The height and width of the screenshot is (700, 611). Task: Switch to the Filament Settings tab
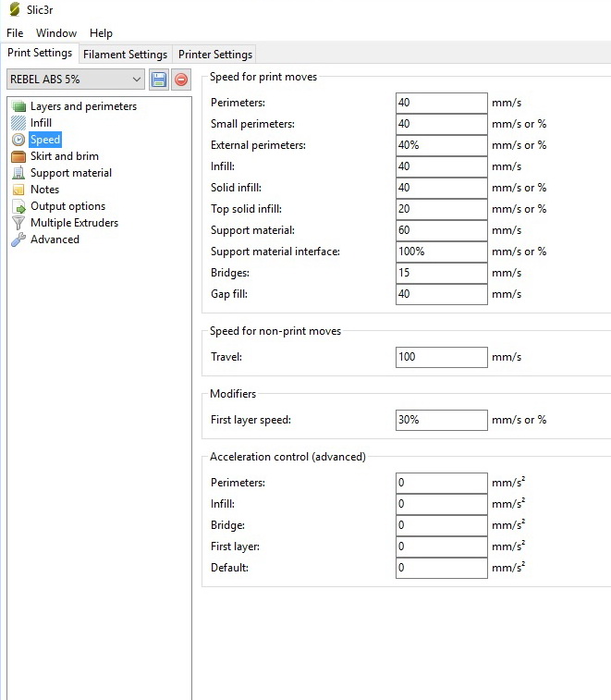(125, 55)
